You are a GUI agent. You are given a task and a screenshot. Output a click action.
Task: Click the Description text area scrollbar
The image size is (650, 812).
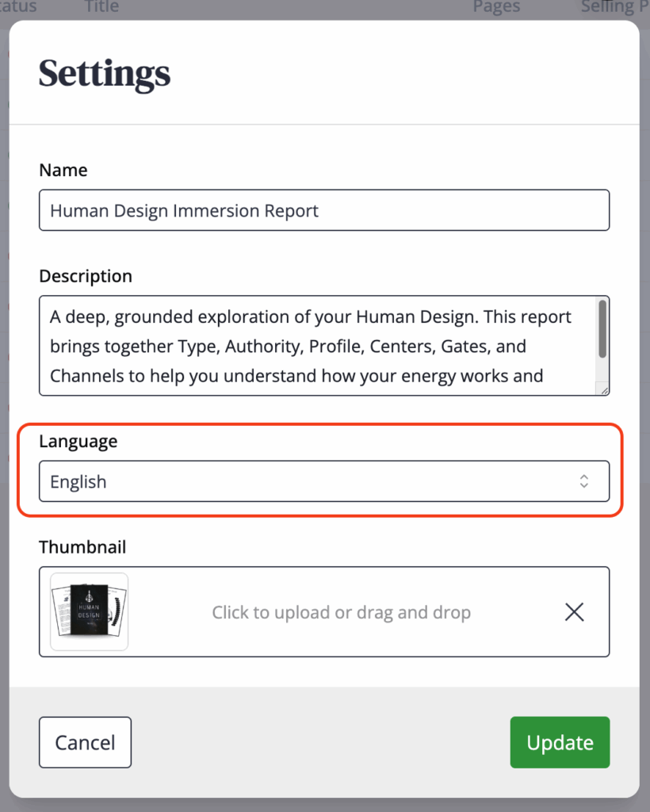click(x=602, y=328)
